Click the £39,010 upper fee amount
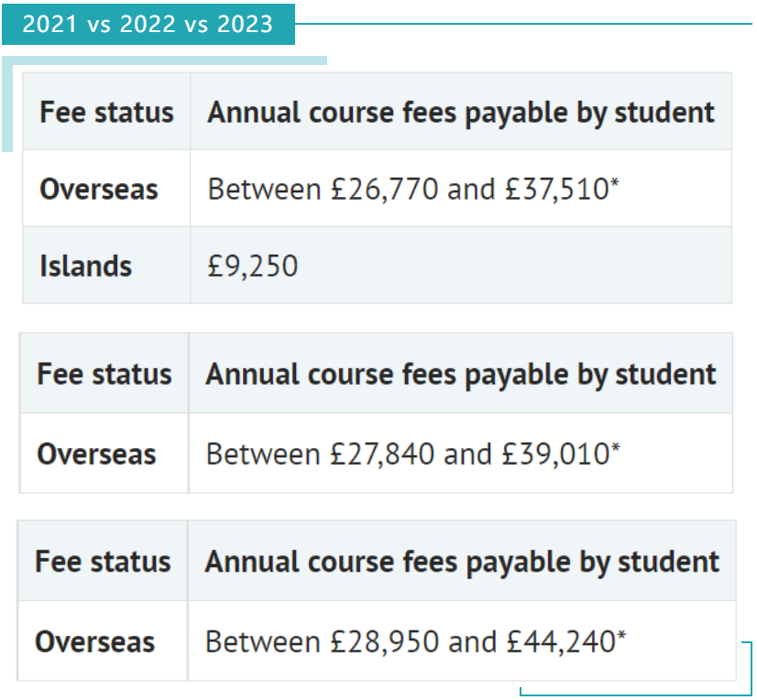Screen dimensions: 757x700 [x=557, y=454]
